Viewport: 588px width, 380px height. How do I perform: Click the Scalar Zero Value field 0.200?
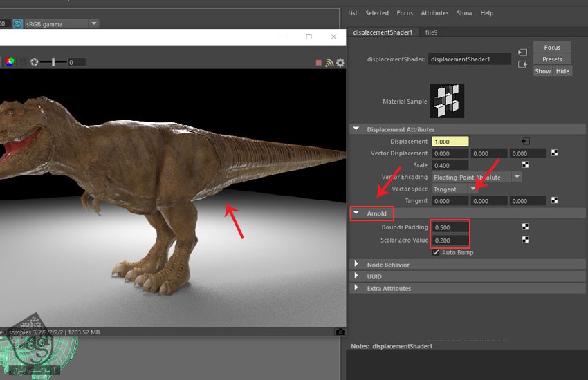tap(450, 240)
